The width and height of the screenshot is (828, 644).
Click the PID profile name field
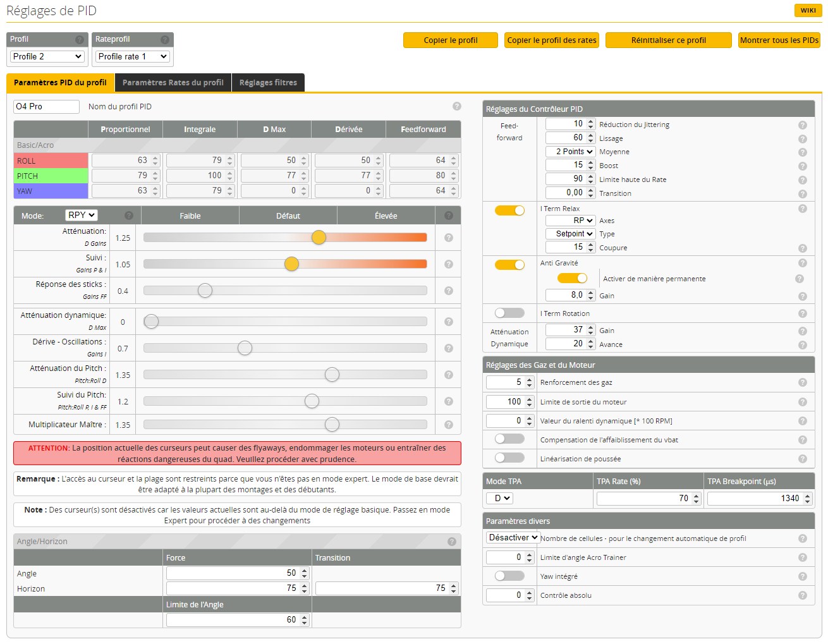[x=46, y=107]
